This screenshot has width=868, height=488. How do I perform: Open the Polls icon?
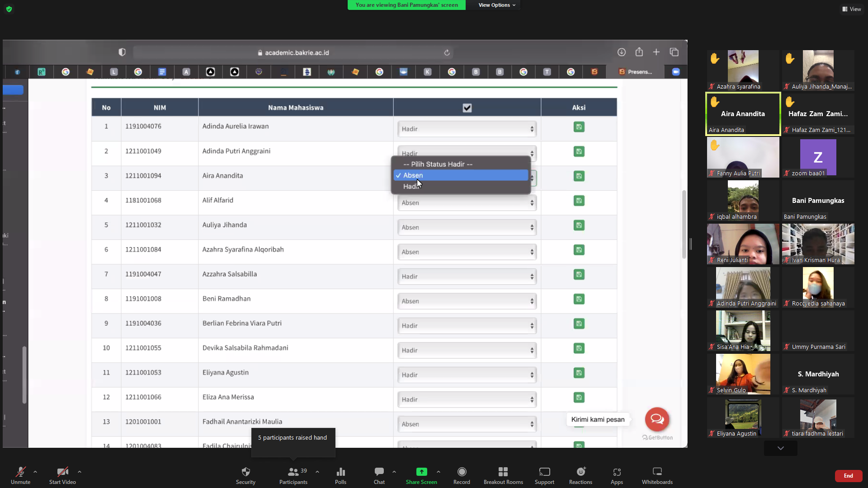click(341, 472)
